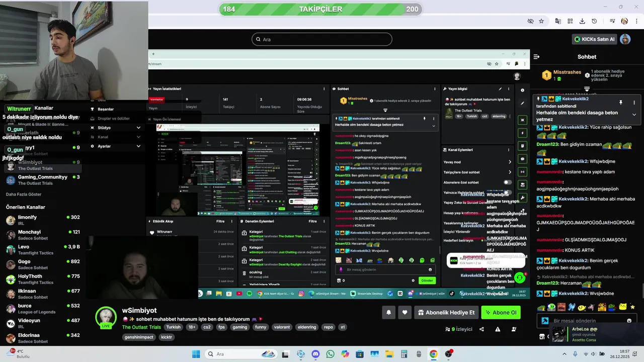Open Chrome three-dot menu
This screenshot has height=362, width=644.
point(636,21)
